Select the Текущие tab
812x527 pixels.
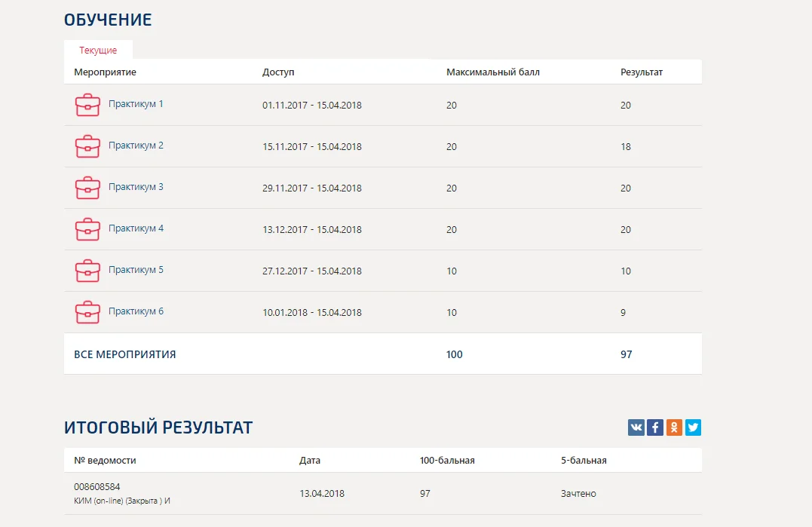click(98, 51)
